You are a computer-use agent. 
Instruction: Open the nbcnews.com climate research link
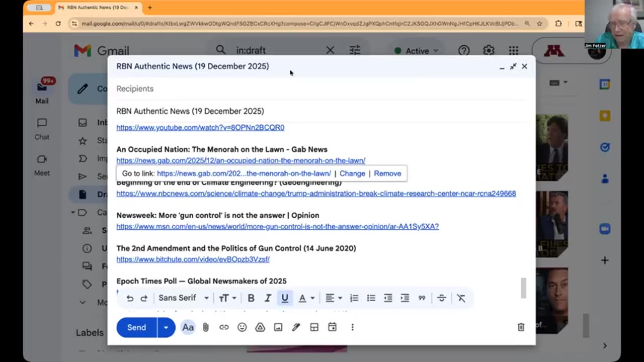pyautogui.click(x=316, y=194)
